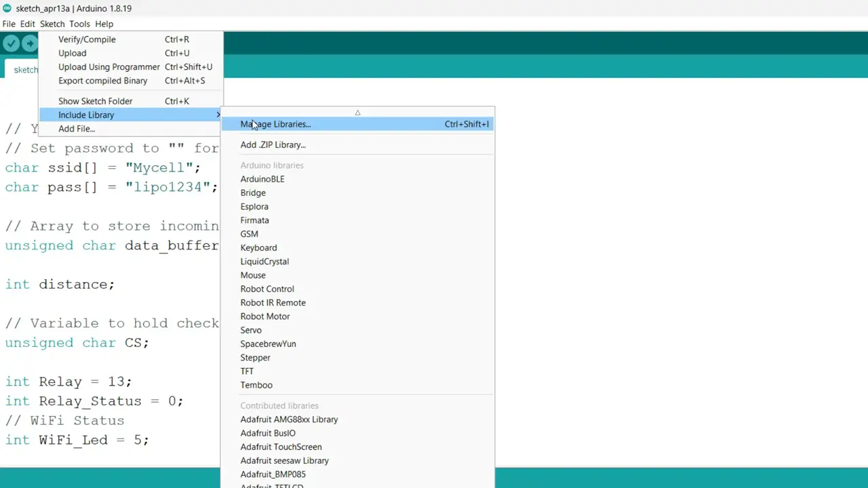The image size is (868, 488).
Task: Choose Add .ZIP Library...
Action: [x=357, y=144]
